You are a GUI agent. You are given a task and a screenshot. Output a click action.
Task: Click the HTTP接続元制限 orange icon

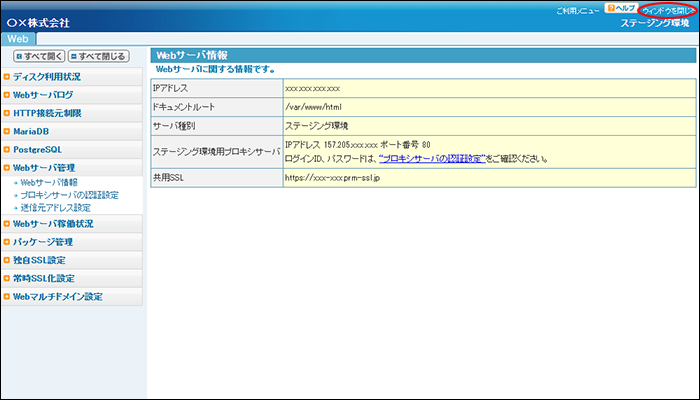point(7,113)
